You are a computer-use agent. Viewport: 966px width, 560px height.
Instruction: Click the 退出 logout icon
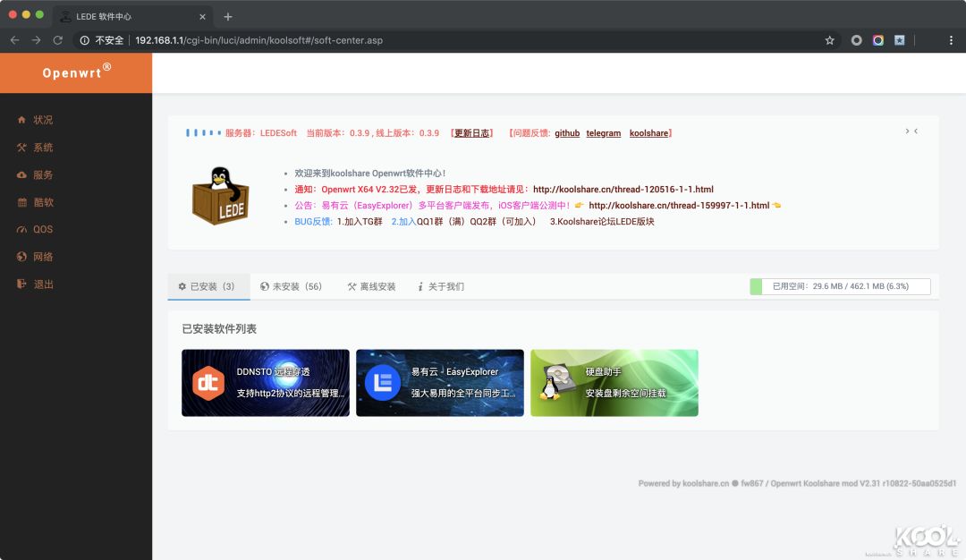pos(21,284)
